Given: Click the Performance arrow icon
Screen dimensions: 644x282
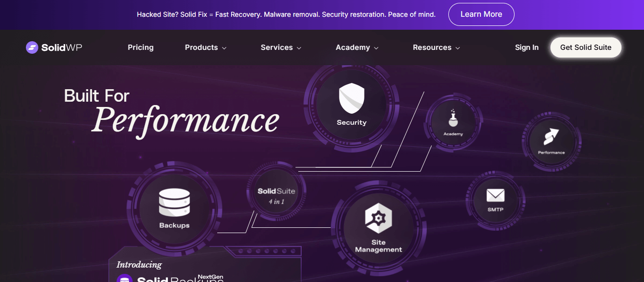Looking at the screenshot, I should [x=551, y=137].
